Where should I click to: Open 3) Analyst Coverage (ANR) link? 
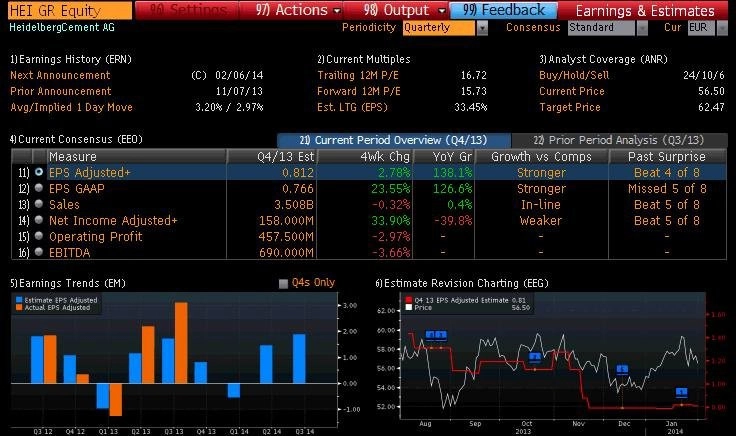pyautogui.click(x=603, y=59)
